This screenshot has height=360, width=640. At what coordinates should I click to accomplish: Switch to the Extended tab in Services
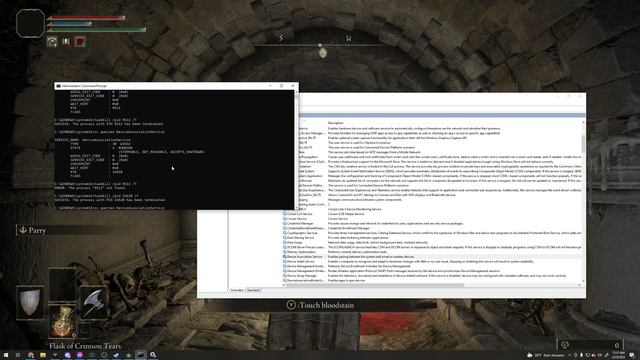point(237,290)
